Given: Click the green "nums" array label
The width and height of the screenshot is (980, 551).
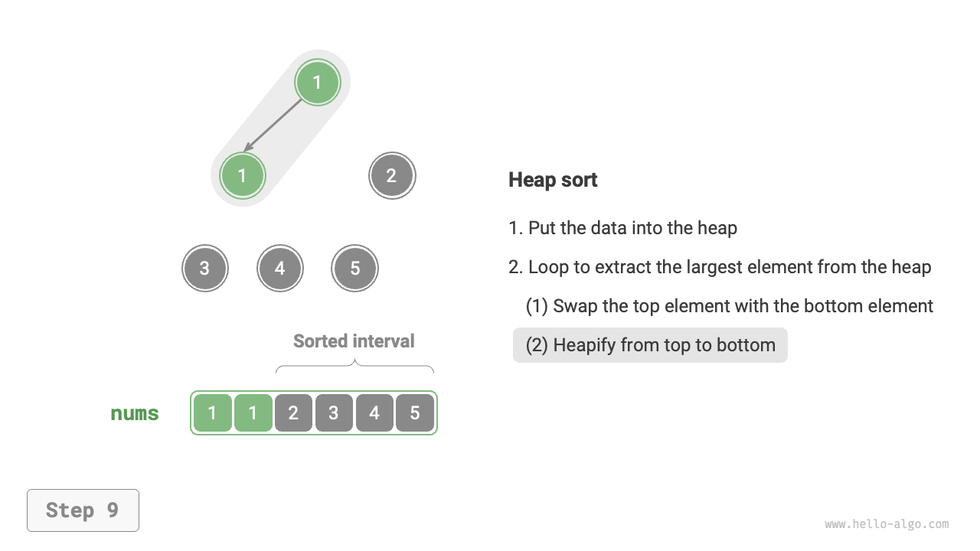Looking at the screenshot, I should (x=135, y=413).
